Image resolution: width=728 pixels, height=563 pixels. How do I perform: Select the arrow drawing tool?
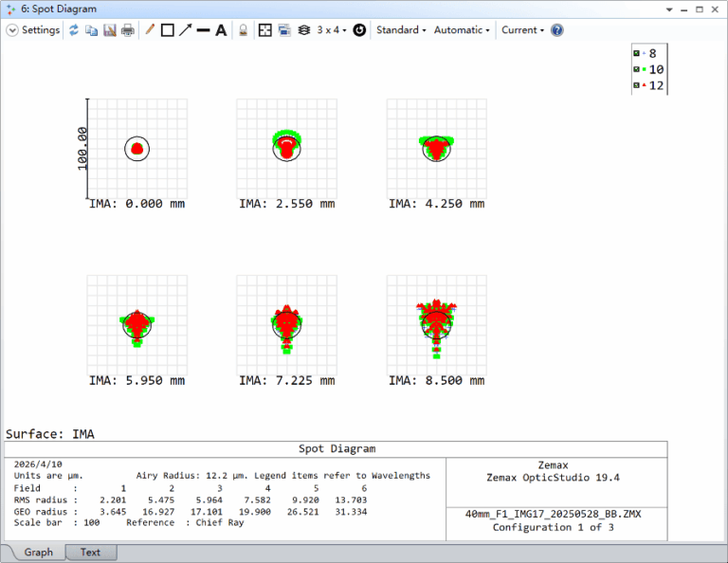186,30
